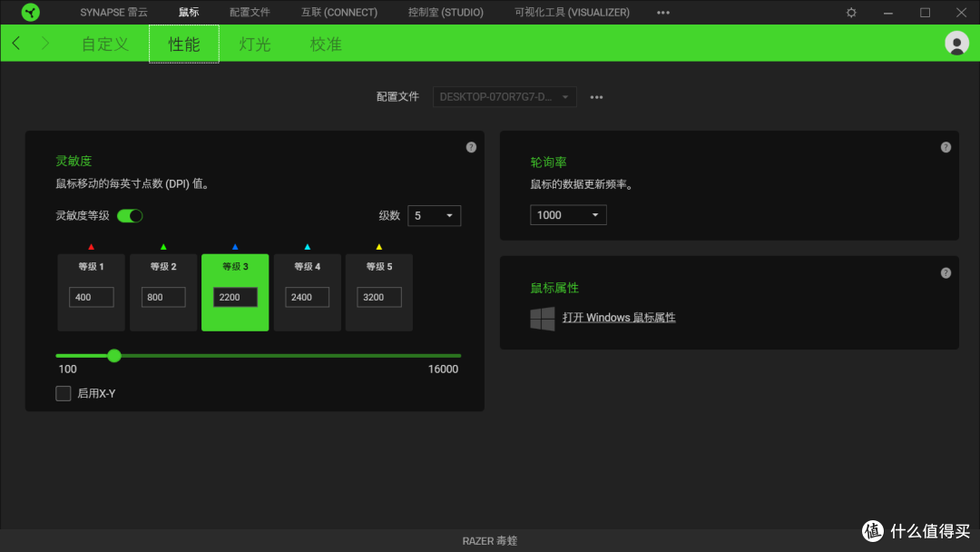Select the 等级 5 stage card
This screenshot has height=552, width=980.
378,292
